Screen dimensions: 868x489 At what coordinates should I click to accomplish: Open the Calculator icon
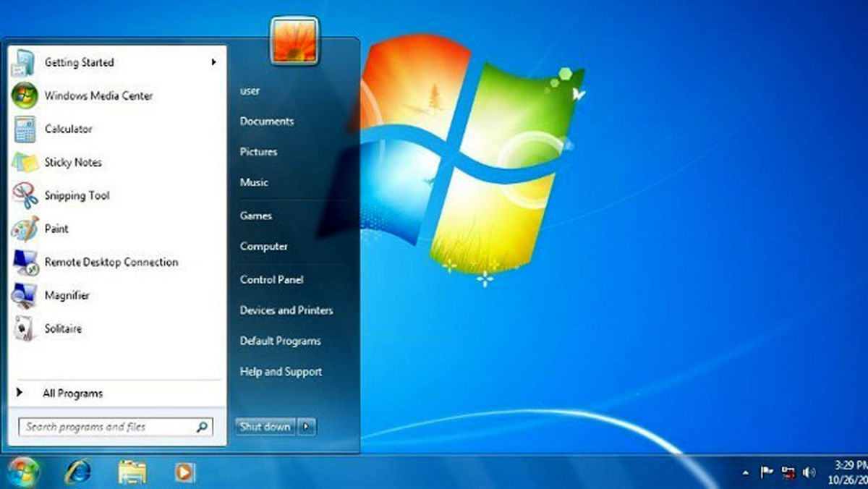pos(24,129)
